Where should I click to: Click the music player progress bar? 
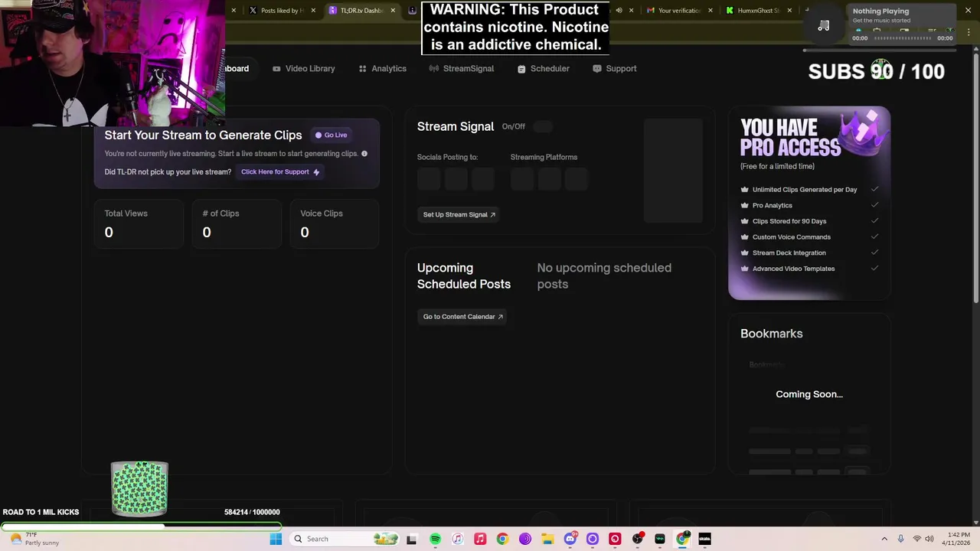903,38
